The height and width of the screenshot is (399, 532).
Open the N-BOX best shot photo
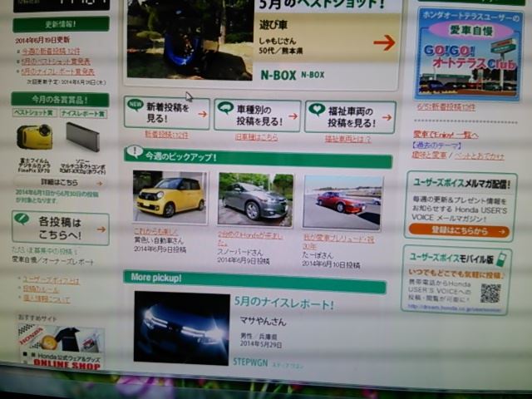point(190,39)
